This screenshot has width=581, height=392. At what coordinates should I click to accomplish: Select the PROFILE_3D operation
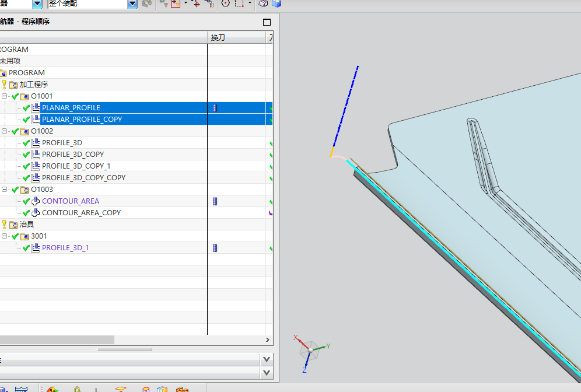coord(62,143)
